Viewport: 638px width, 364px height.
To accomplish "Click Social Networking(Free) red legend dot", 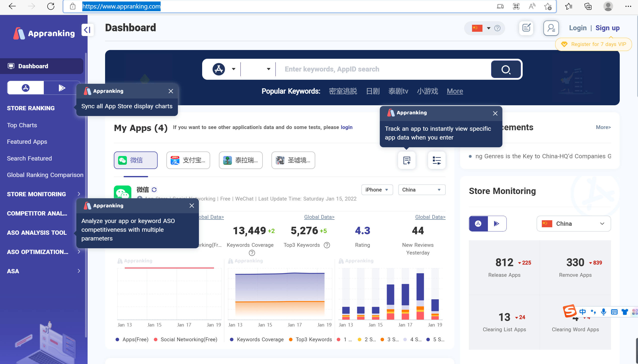I will pyautogui.click(x=156, y=339).
